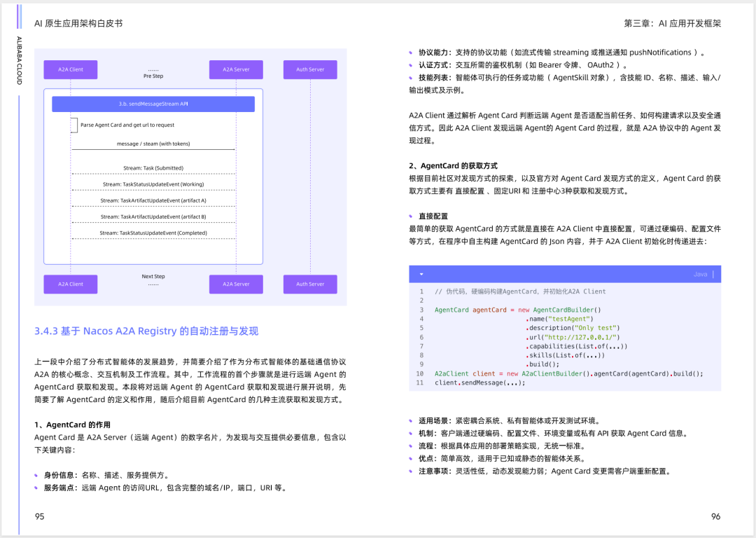Click the bullet label "服务端点"

58,488
